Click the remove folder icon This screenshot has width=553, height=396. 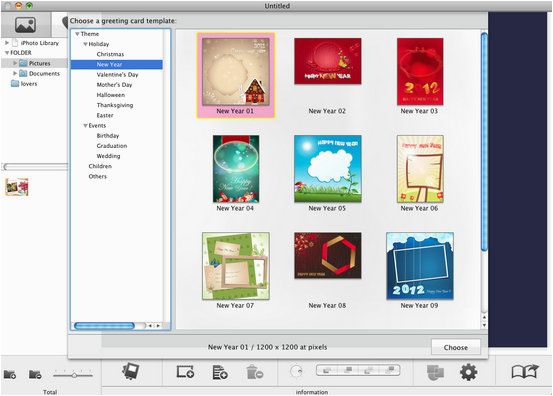(x=35, y=374)
